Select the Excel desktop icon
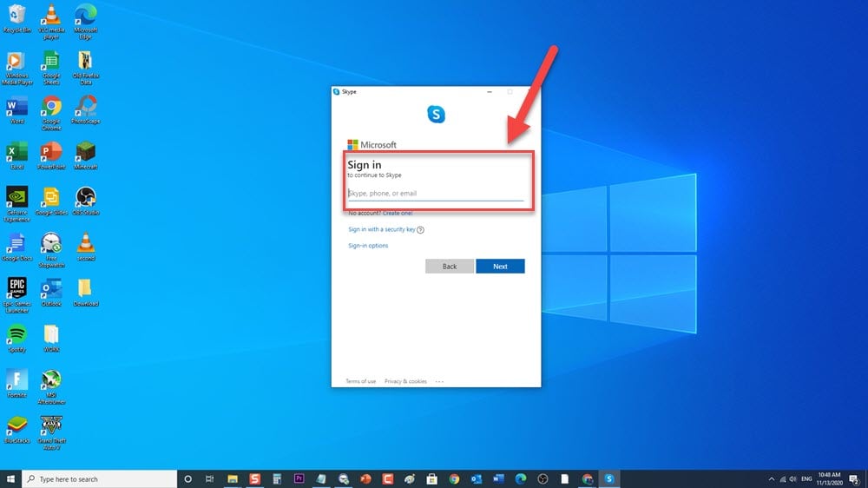This screenshot has height=488, width=868. coord(17,155)
